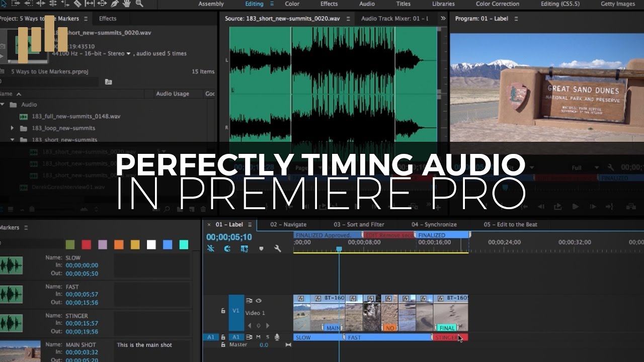Select the Hand tool
Screen dimensions: 644x362
(127, 4)
